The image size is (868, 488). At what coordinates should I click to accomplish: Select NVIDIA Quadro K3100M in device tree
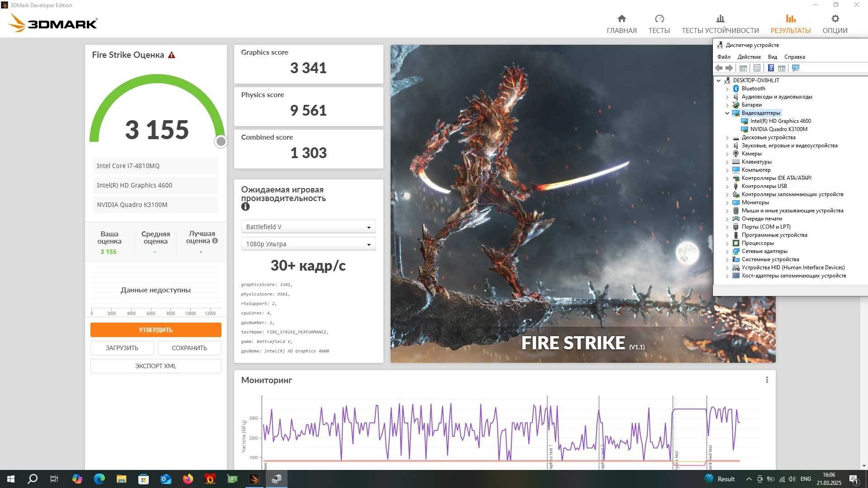[x=778, y=129]
